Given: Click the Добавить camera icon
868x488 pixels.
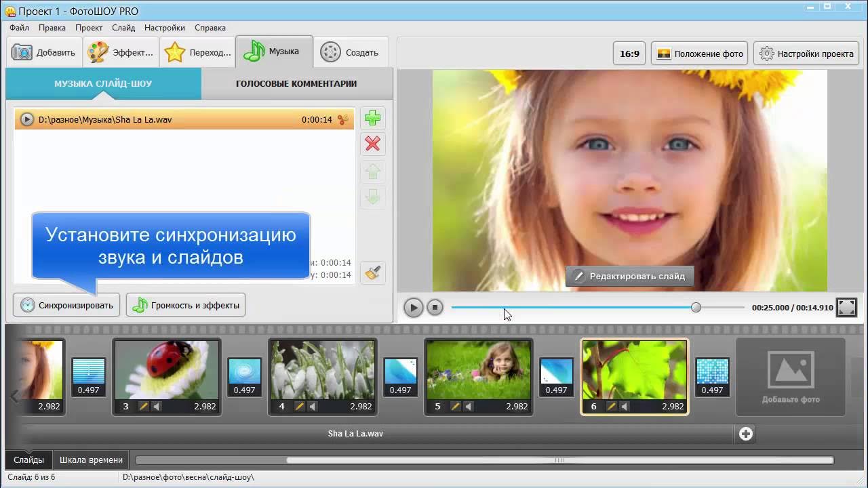Looking at the screenshot, I should click(22, 52).
